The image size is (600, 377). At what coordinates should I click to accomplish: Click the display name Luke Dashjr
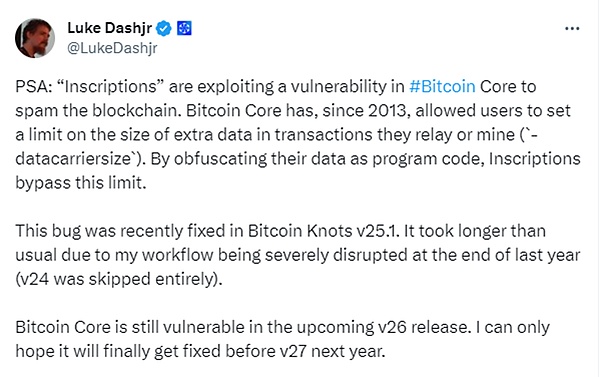click(x=109, y=28)
